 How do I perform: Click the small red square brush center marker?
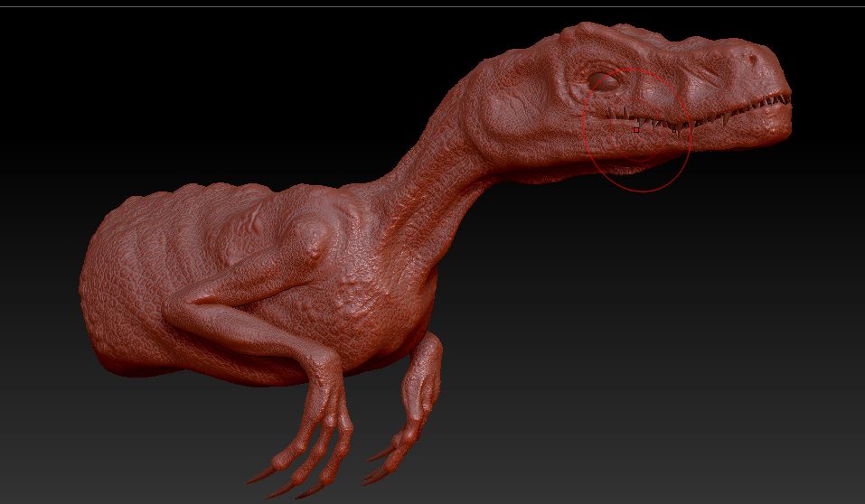(636, 130)
